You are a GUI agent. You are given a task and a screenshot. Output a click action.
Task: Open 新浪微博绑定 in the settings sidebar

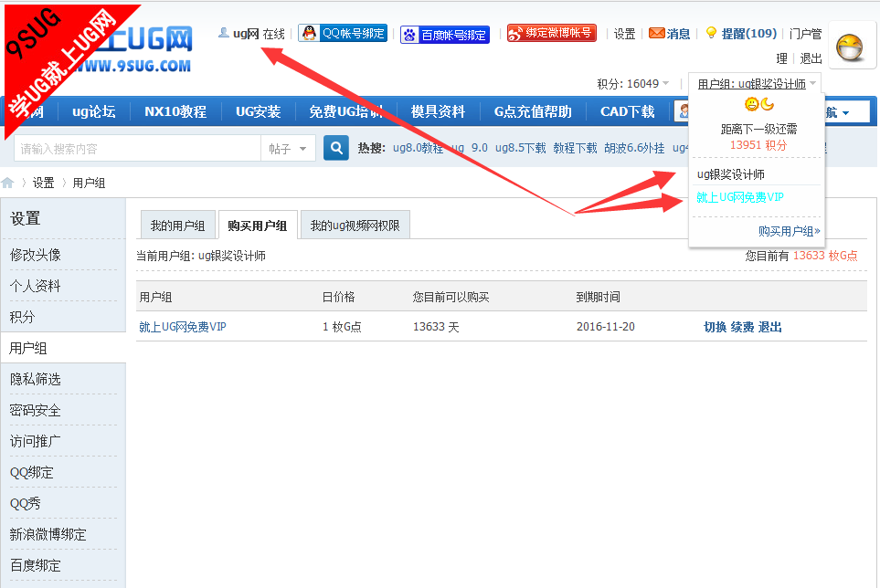[x=48, y=534]
